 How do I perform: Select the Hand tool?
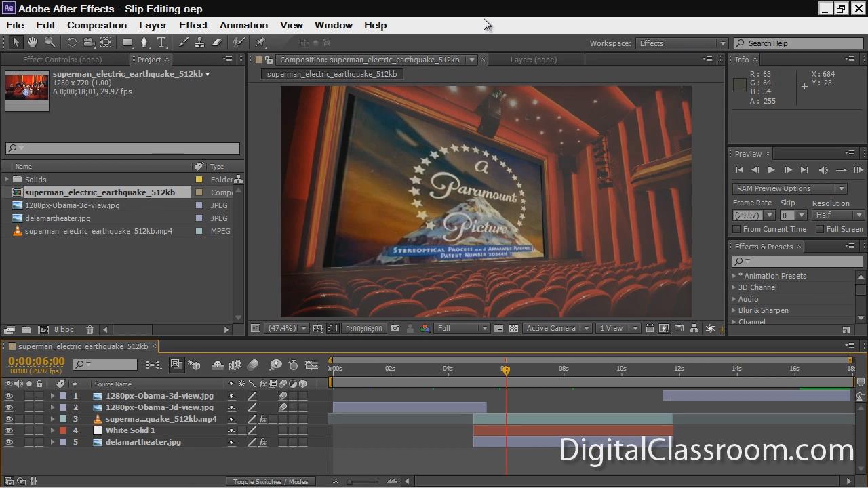[x=32, y=42]
